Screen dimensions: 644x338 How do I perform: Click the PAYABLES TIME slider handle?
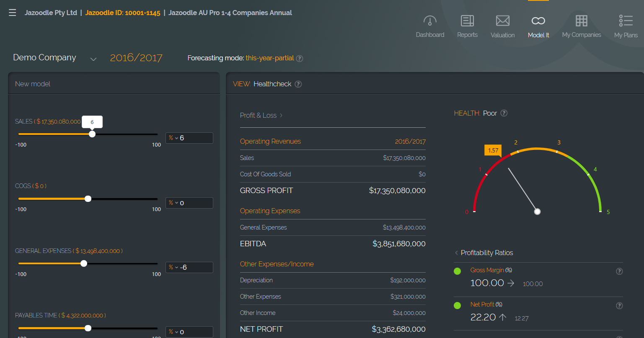[x=88, y=328]
